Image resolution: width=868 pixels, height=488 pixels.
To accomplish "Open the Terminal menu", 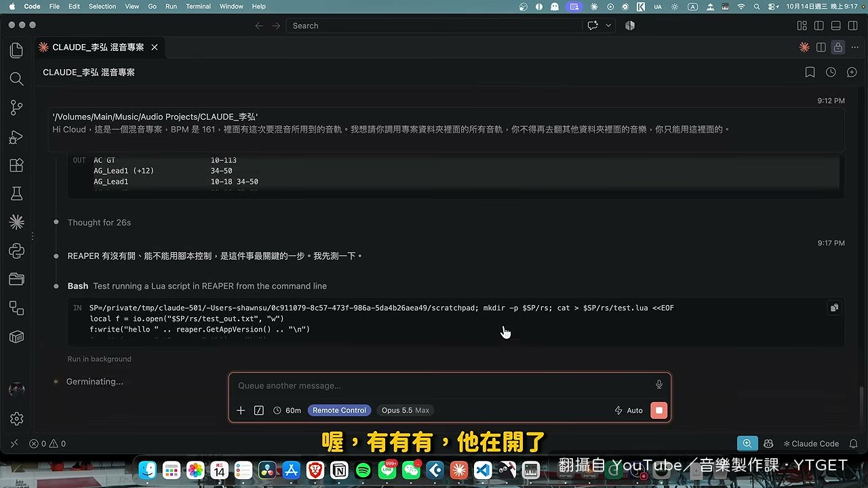I will [198, 6].
